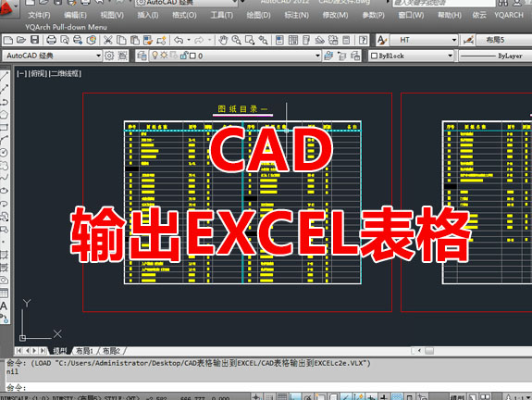Screen dimensions: 532x400
Task: Click the 模型 model tab
Action: (60, 350)
